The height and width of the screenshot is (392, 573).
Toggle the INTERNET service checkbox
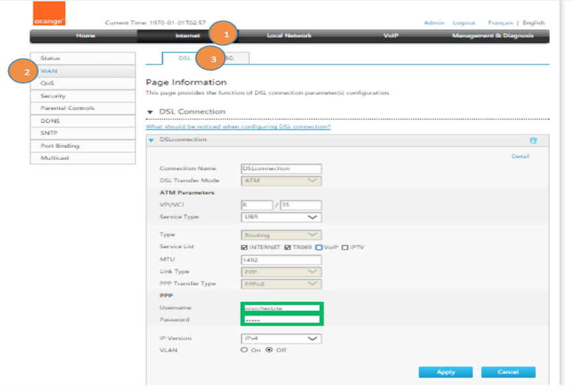pos(243,248)
